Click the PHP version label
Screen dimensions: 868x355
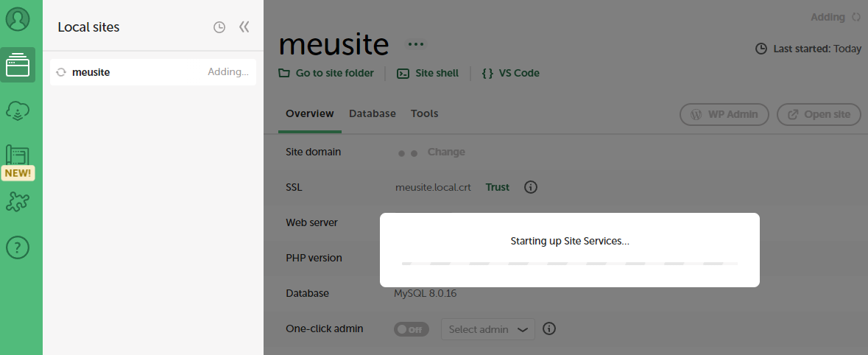(314, 258)
